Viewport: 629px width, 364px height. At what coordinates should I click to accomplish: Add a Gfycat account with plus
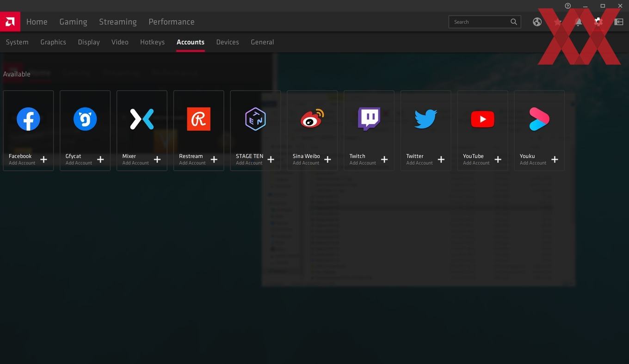100,160
